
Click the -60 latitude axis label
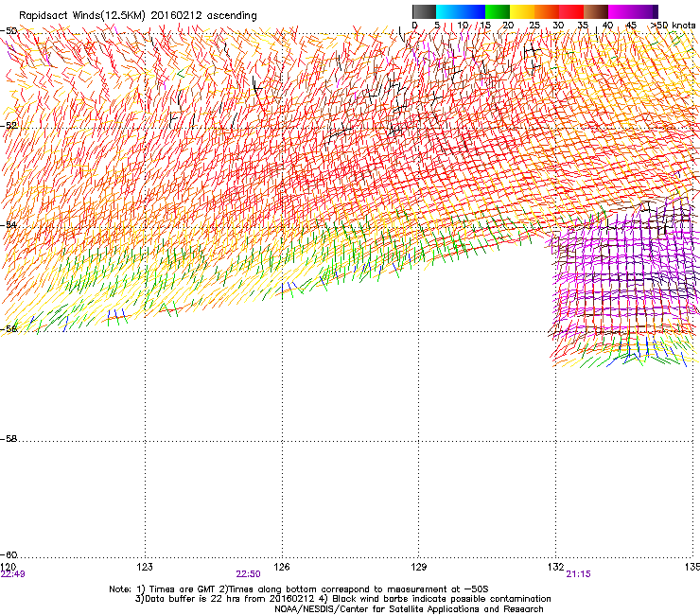[x=9, y=554]
